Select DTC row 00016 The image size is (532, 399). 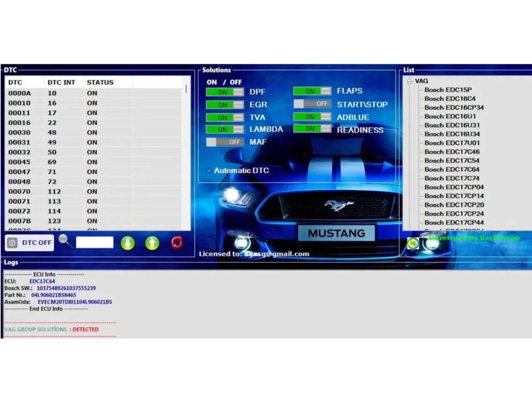pos(94,123)
